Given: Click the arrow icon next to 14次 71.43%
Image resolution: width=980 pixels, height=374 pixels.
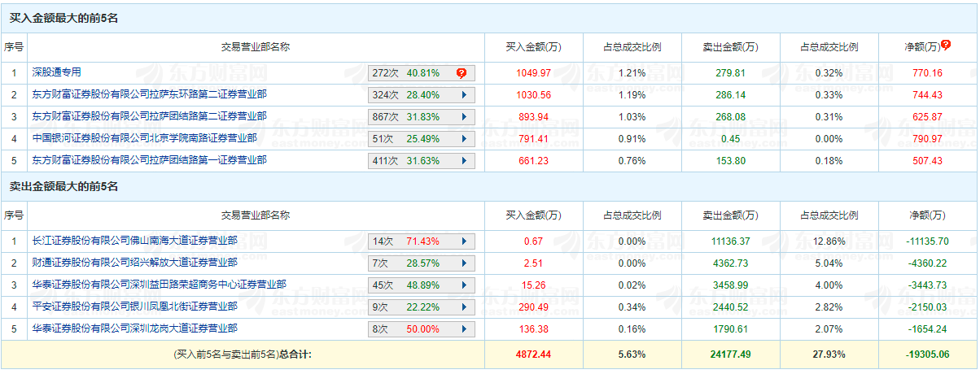Looking at the screenshot, I should pyautogui.click(x=463, y=241).
